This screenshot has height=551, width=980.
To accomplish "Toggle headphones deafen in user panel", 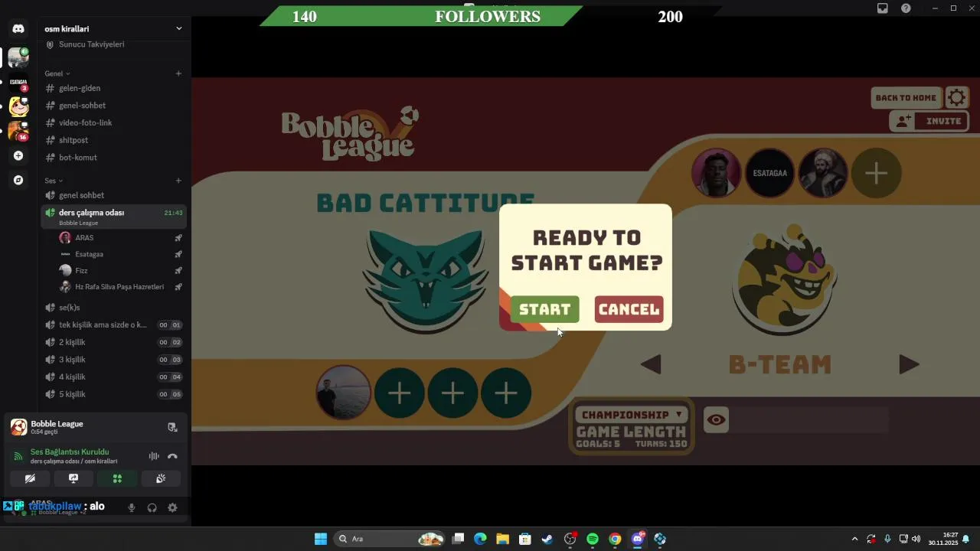I will (x=152, y=507).
